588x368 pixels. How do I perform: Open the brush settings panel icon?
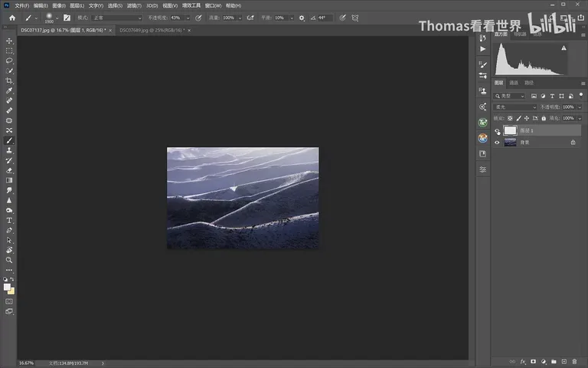(x=67, y=18)
